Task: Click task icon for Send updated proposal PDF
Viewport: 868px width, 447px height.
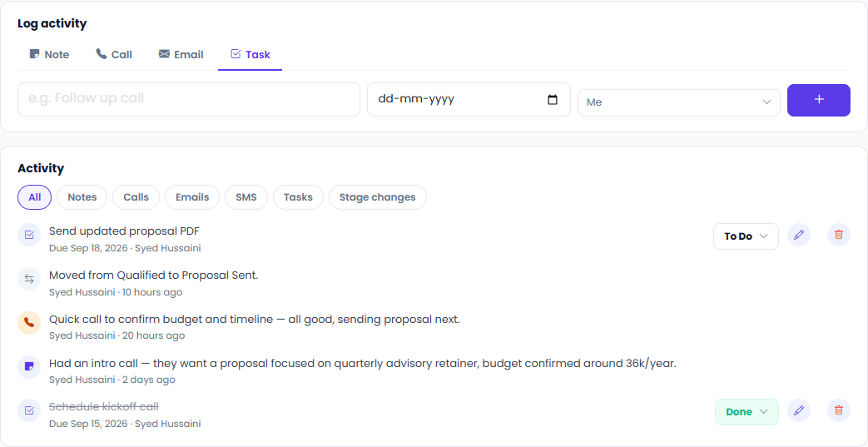Action: coord(29,235)
